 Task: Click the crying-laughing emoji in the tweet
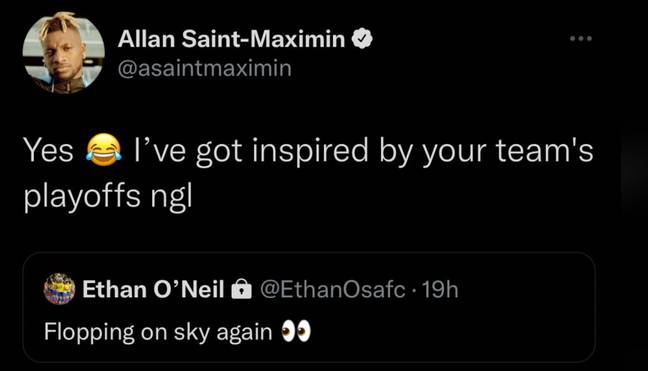(x=104, y=150)
